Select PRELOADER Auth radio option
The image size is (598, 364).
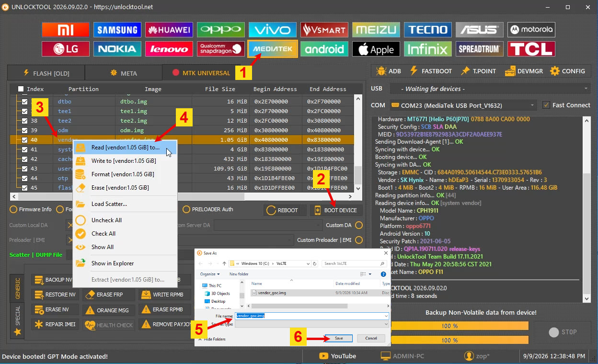pyautogui.click(x=186, y=209)
